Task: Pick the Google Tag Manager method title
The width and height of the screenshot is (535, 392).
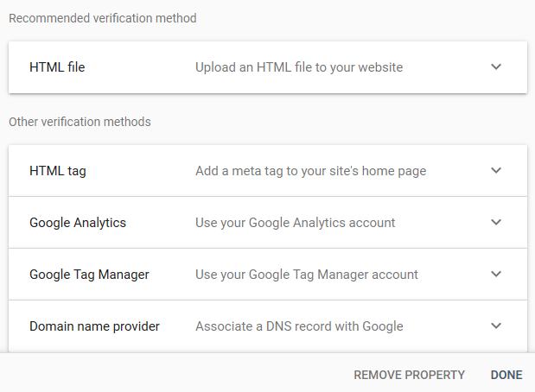Action: [89, 275]
